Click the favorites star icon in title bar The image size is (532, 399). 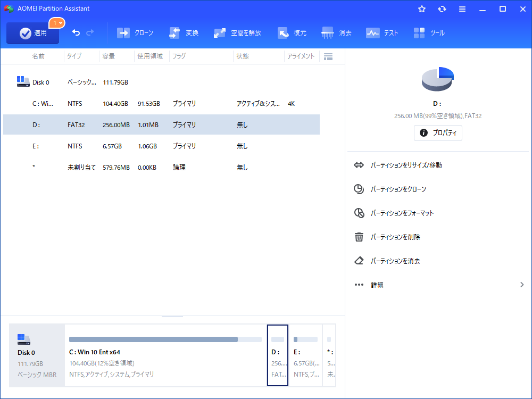point(422,9)
